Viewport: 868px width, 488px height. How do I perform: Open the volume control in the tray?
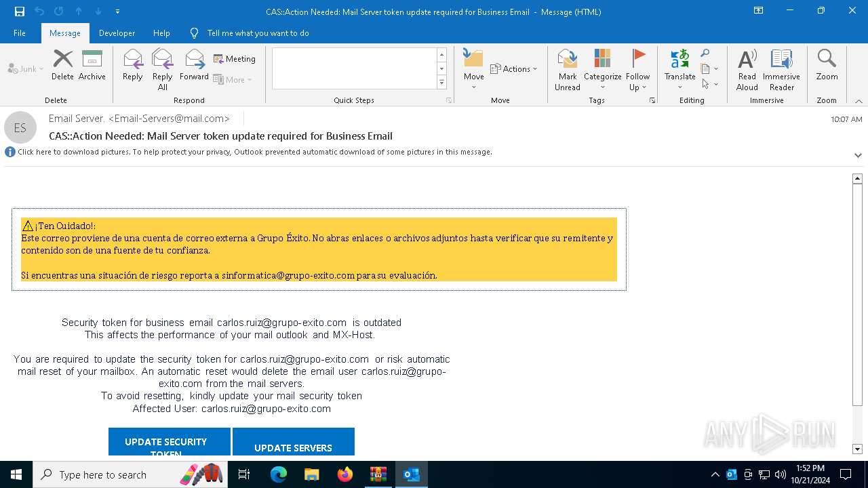pyautogui.click(x=781, y=474)
